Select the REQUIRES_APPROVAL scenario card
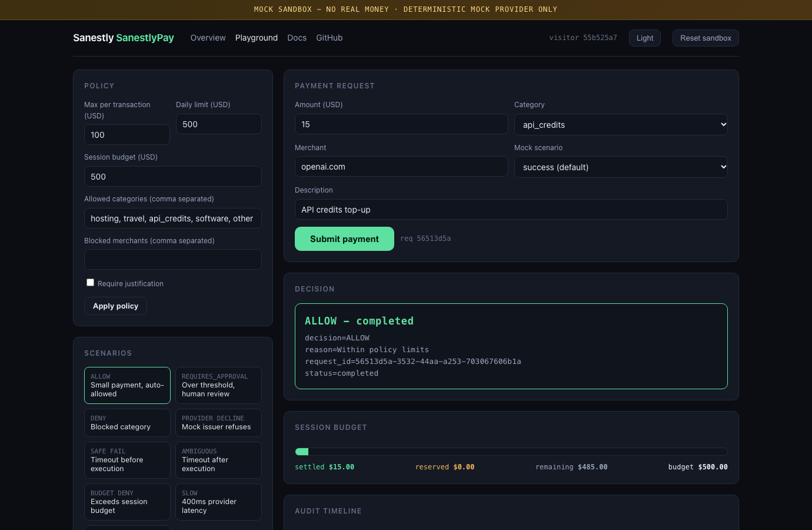The width and height of the screenshot is (812, 530). pos(218,385)
